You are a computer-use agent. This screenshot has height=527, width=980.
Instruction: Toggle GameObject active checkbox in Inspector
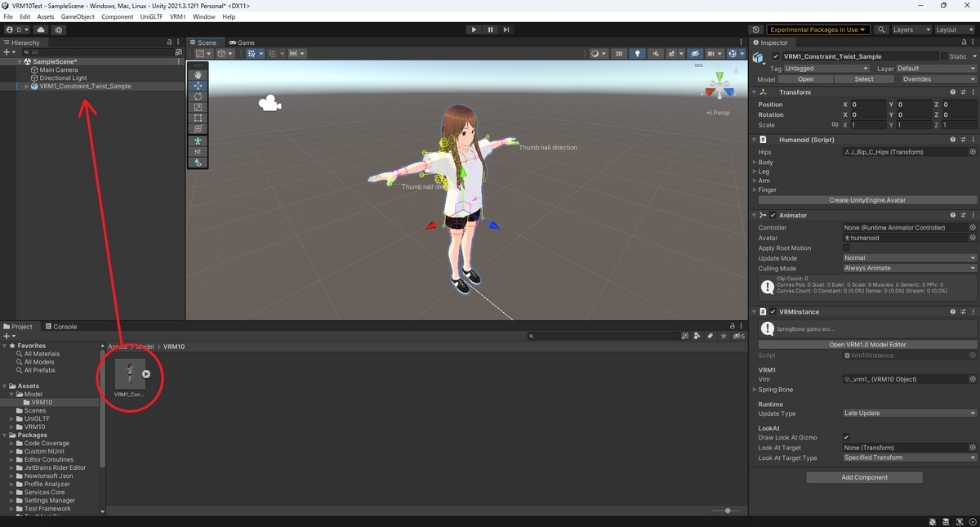(x=776, y=56)
